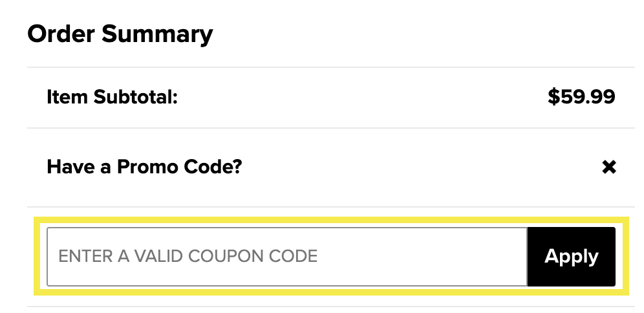
Task: Click the $59.99 subtotal amount
Action: tap(581, 98)
